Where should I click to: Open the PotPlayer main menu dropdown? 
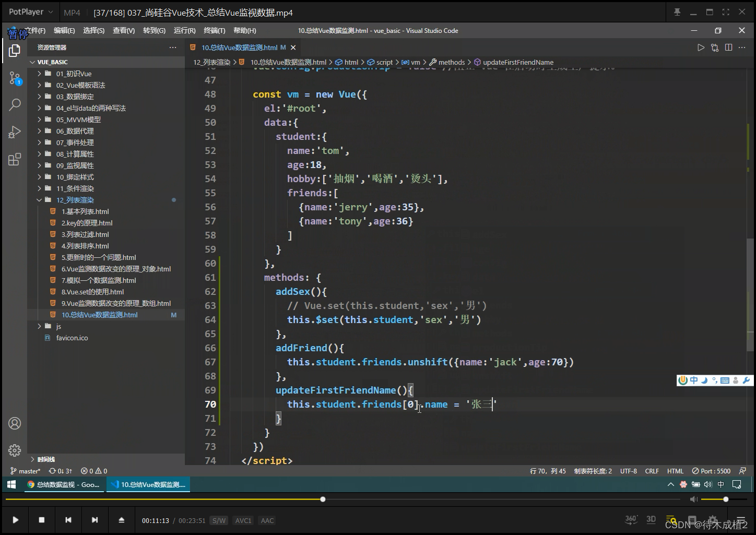coord(31,12)
